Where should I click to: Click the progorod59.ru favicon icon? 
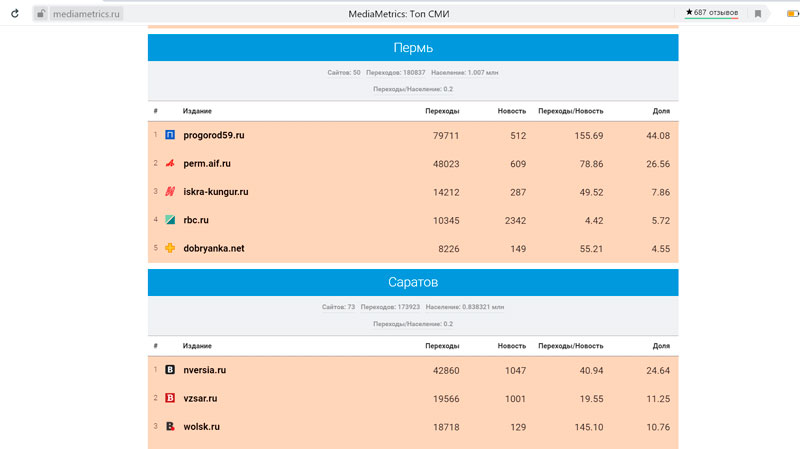point(170,135)
